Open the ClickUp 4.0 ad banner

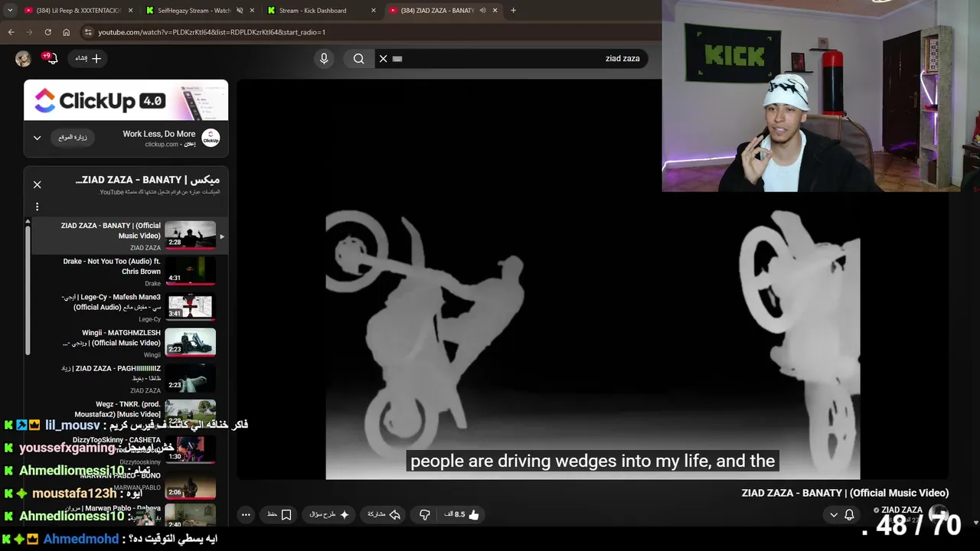click(126, 100)
